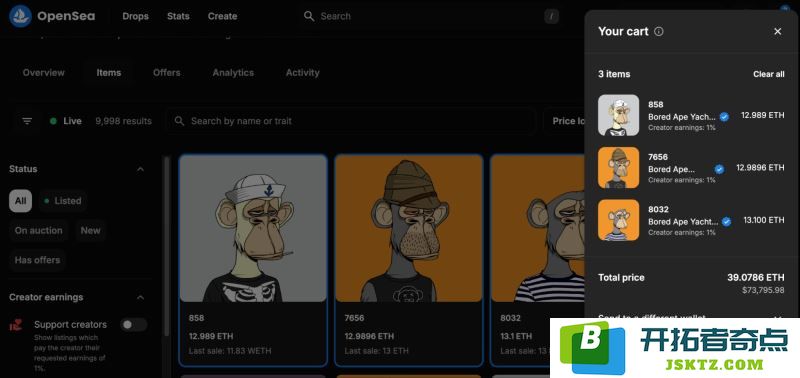
Task: Click the verified badge on cart item 7656
Action: [719, 169]
